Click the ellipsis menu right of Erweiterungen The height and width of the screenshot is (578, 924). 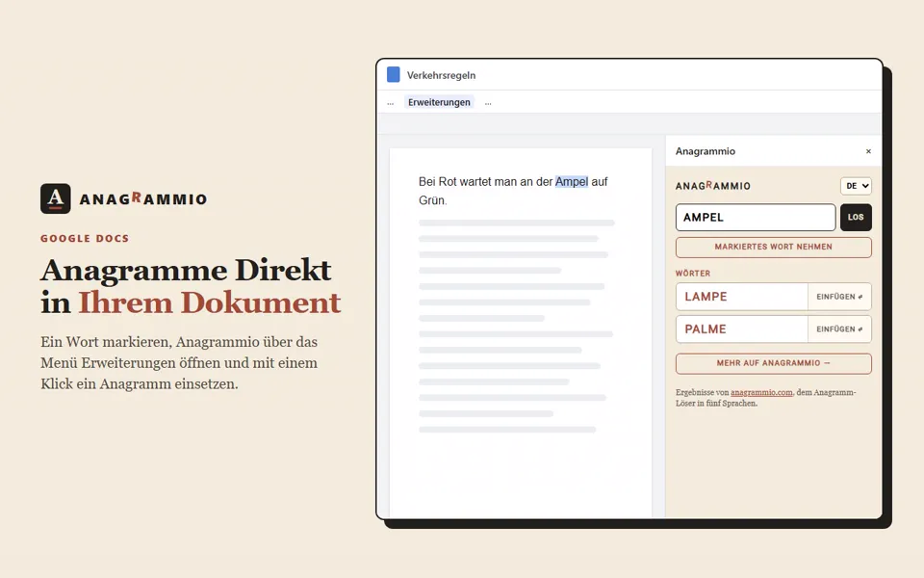point(488,103)
